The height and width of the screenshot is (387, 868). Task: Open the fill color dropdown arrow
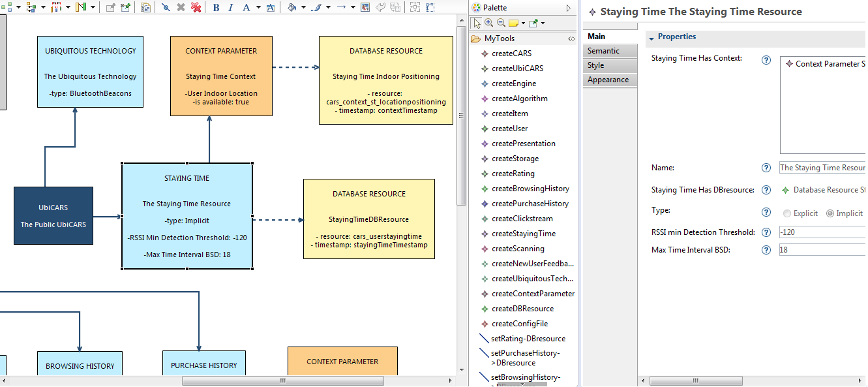point(303,7)
